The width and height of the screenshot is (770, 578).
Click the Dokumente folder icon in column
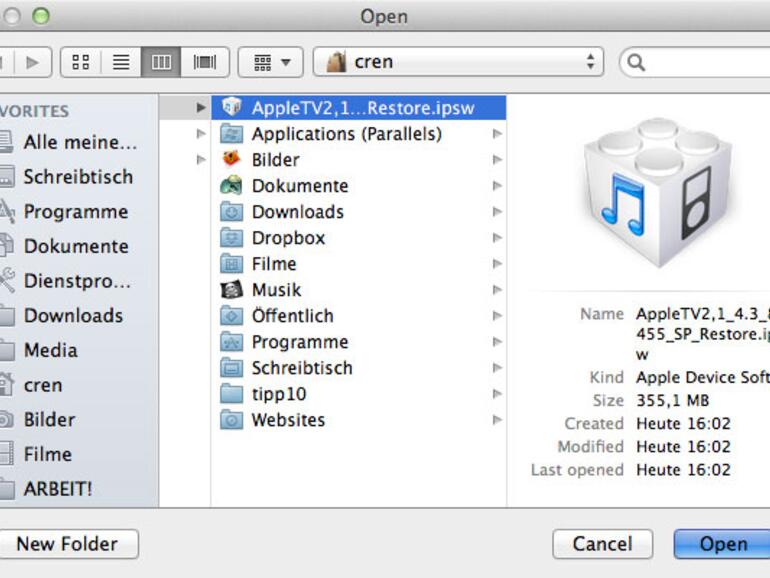pyautogui.click(x=232, y=185)
